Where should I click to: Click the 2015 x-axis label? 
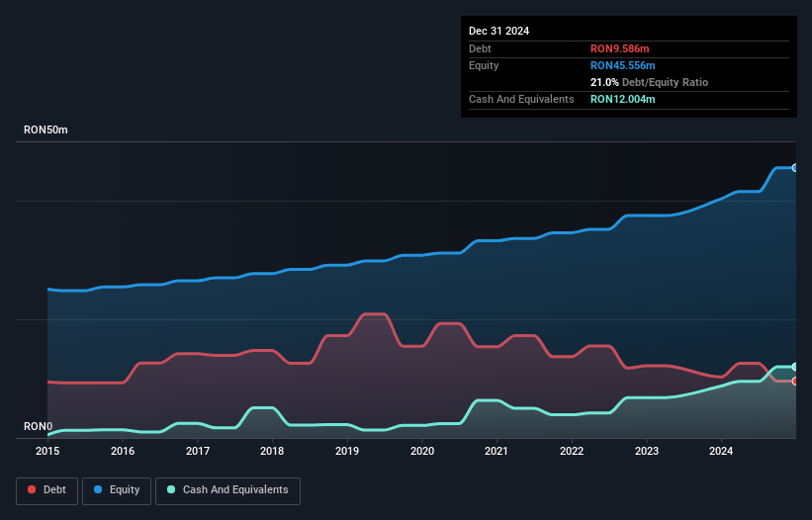coord(47,451)
